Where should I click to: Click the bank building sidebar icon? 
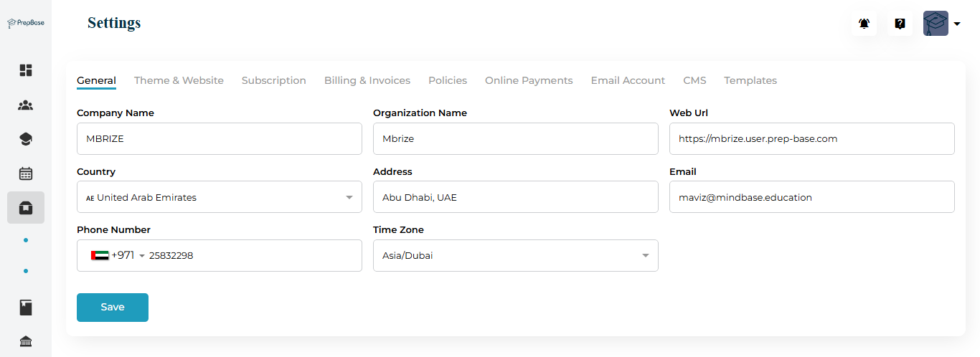26,341
